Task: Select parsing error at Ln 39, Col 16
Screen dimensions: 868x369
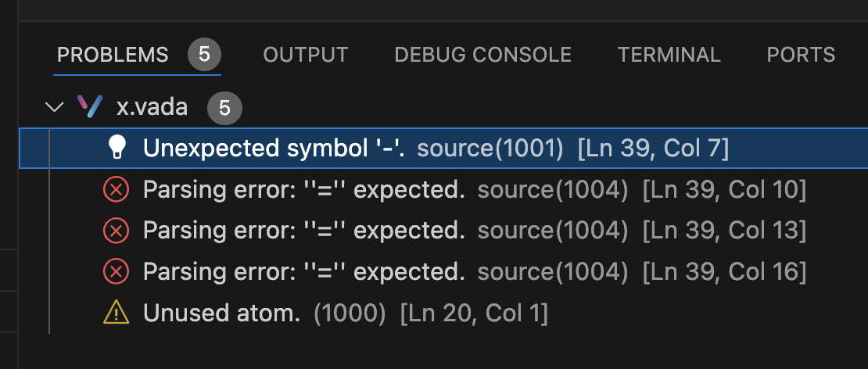Action: pyautogui.click(x=443, y=271)
